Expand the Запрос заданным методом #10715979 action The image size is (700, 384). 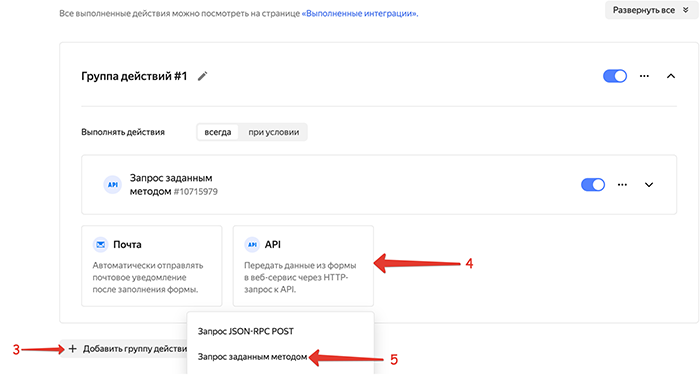pyautogui.click(x=649, y=185)
